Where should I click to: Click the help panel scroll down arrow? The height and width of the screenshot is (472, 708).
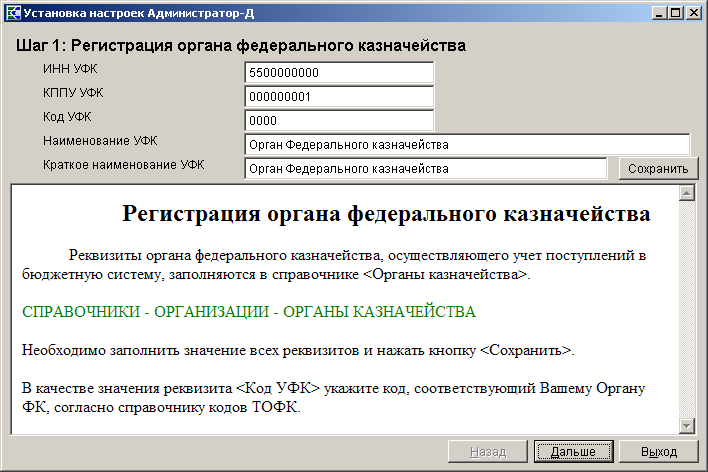pyautogui.click(x=687, y=425)
